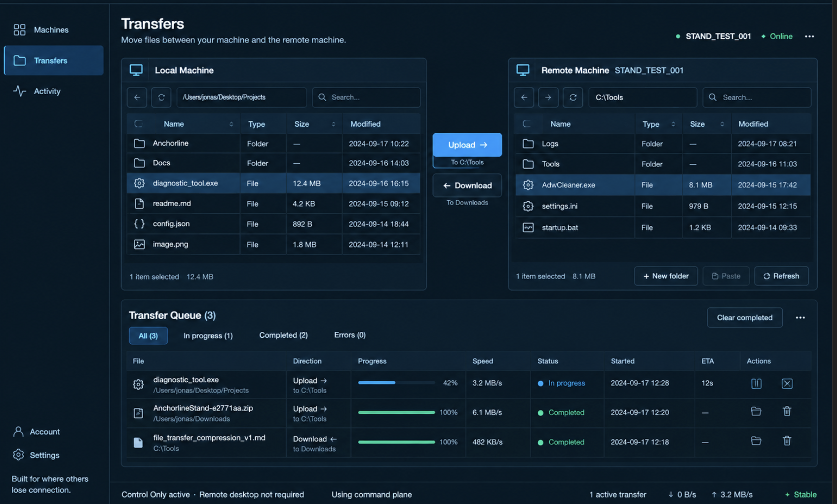Delete the file_transfer_compression_v1.md queue entry
The width and height of the screenshot is (837, 504).
pos(787,441)
